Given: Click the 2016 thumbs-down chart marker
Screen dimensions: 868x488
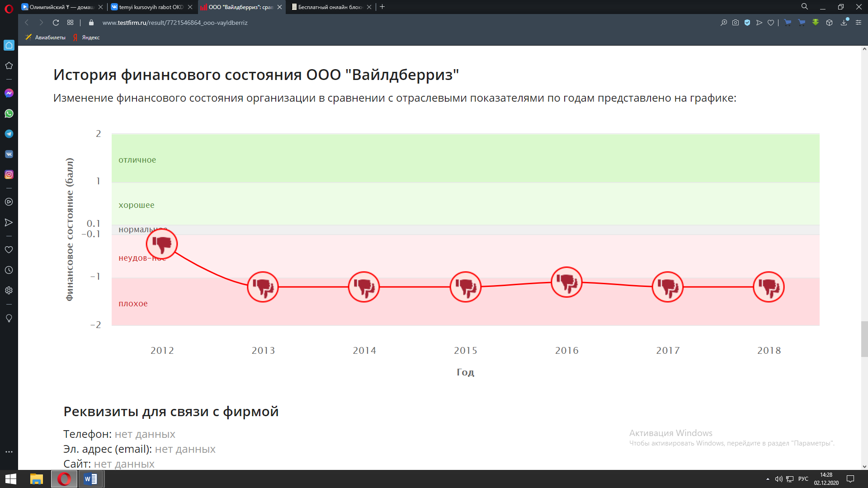Looking at the screenshot, I should click(x=567, y=282).
